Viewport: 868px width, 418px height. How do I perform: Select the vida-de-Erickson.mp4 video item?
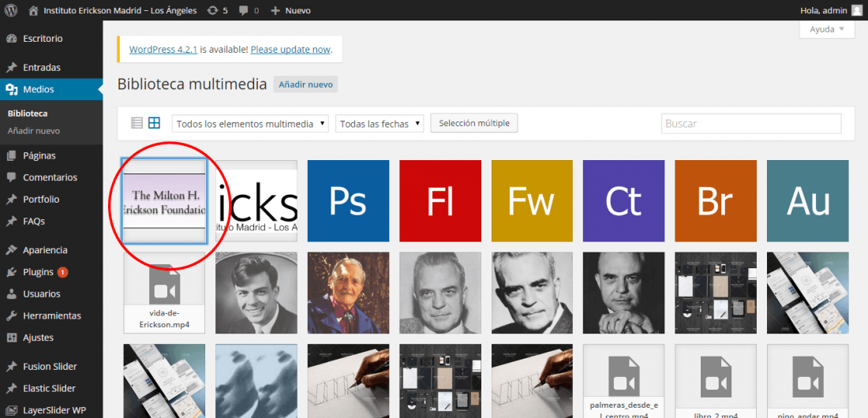pos(164,293)
